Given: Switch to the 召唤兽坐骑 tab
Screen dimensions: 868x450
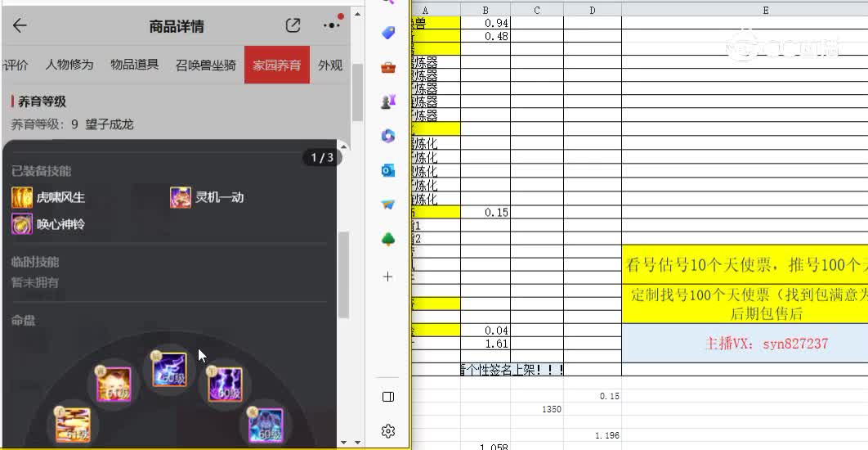Looking at the screenshot, I should 205,65.
